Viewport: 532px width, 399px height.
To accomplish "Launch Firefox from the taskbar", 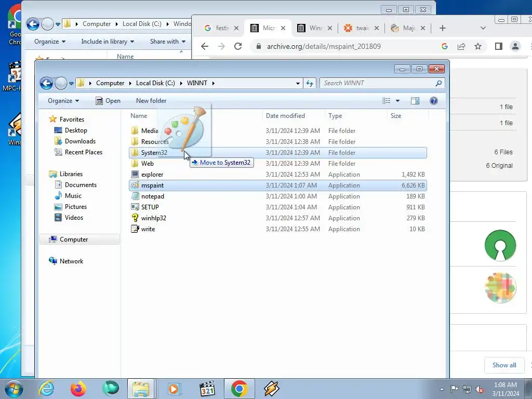I will coord(78,389).
